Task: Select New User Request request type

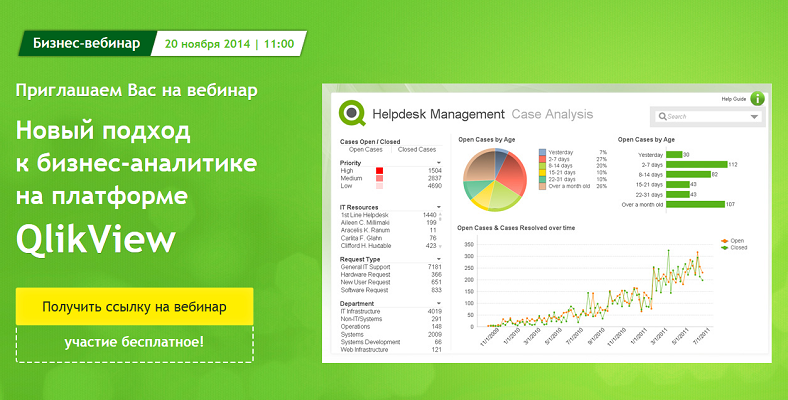Action: pos(391,282)
